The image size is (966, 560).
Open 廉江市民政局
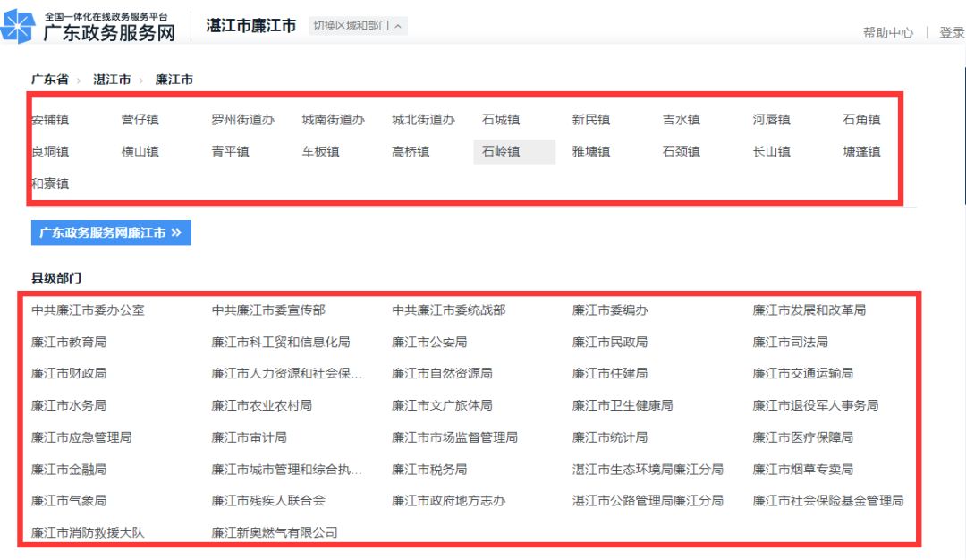click(x=610, y=342)
